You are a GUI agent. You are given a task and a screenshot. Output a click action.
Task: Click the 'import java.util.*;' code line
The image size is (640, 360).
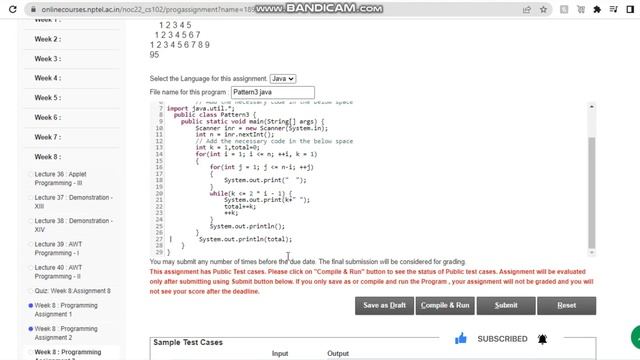200,108
